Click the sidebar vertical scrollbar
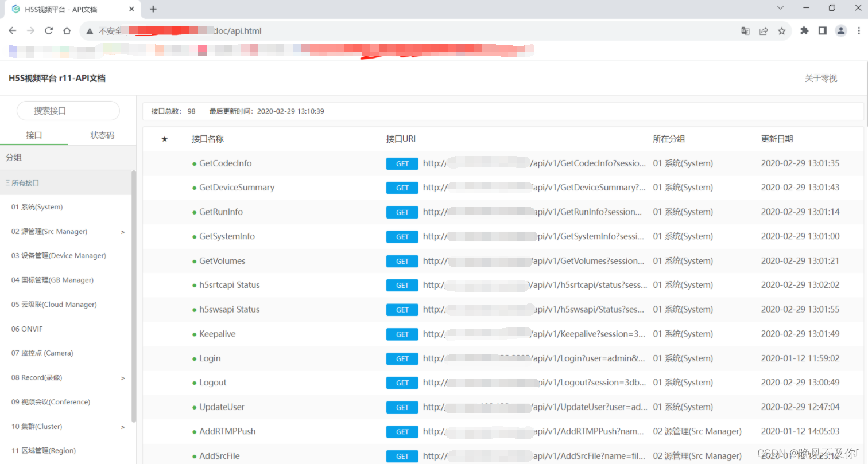The height and width of the screenshot is (464, 868). (134, 296)
